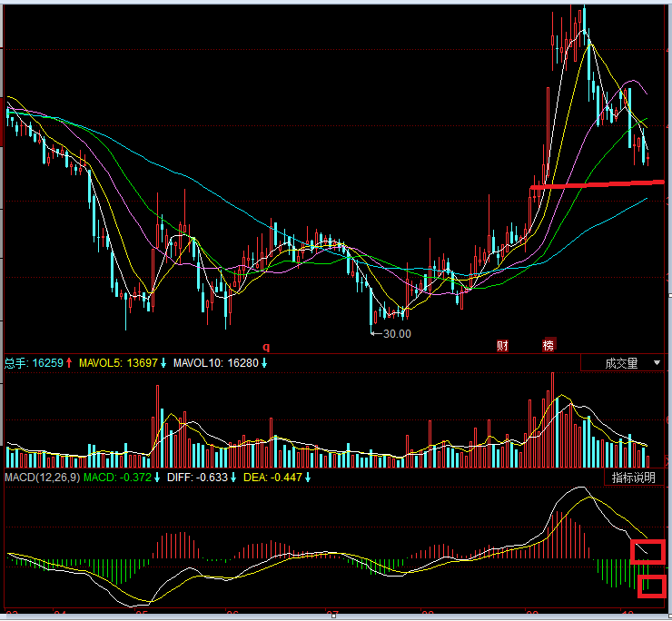Click the down arrow after MAVOL10 value
The image size is (672, 621).
pos(264,363)
